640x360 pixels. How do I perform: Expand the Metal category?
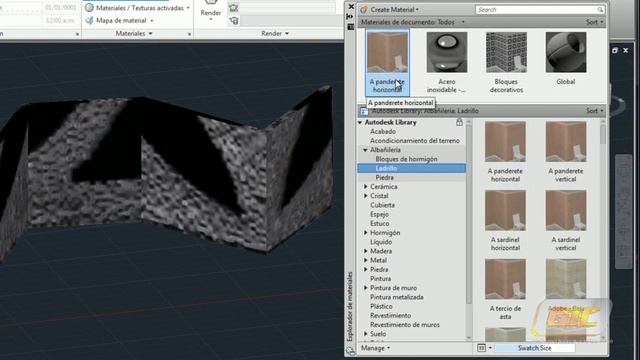tap(365, 260)
